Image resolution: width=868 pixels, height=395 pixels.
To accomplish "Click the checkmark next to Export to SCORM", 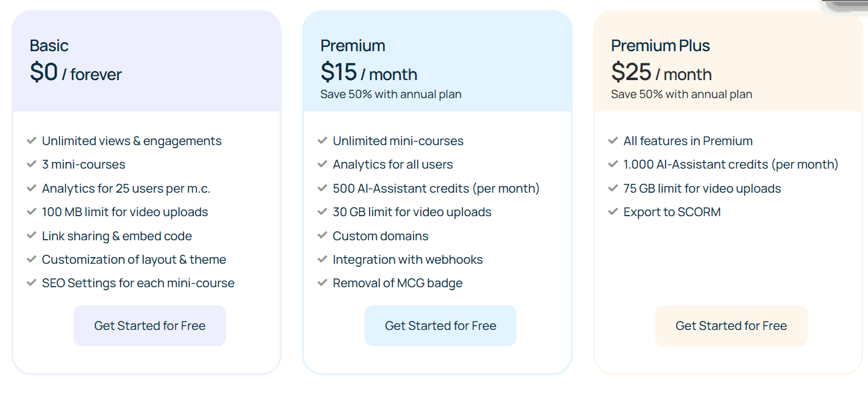I will point(614,211).
